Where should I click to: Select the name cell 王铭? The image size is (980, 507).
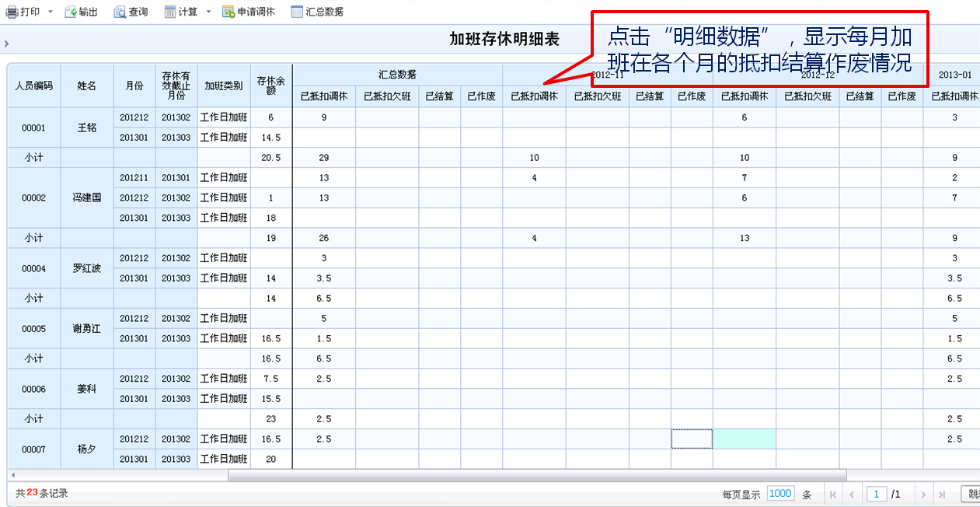87,128
